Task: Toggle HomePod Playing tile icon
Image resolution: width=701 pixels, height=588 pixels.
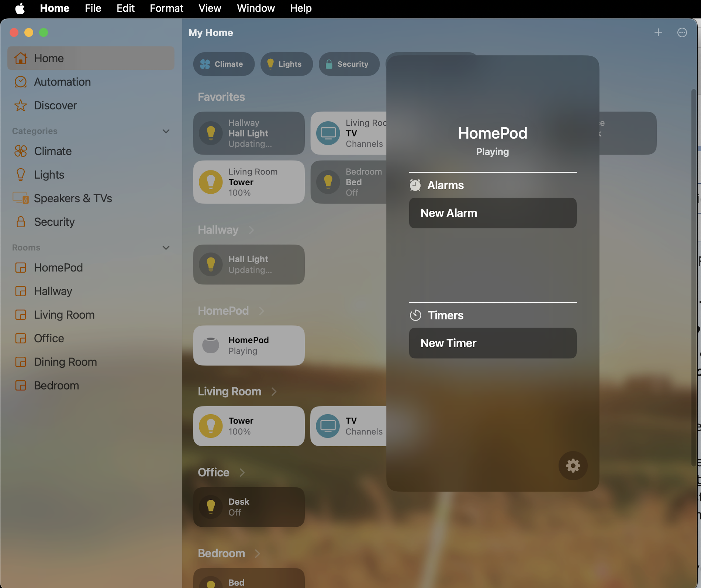Action: tap(211, 345)
